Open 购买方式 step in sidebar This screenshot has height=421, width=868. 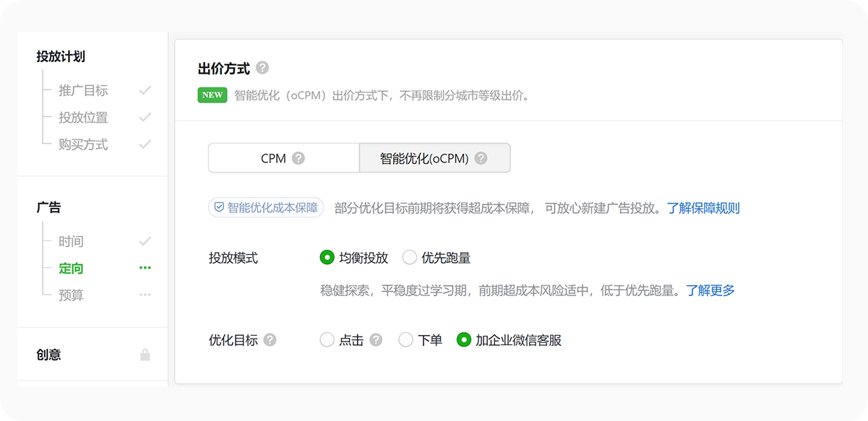click(x=83, y=144)
